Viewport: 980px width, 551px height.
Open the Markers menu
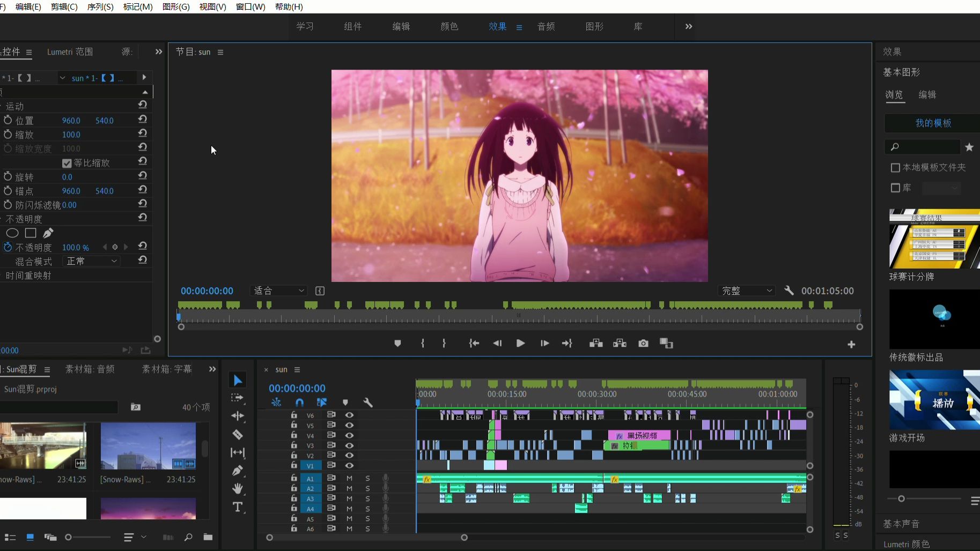pyautogui.click(x=138, y=6)
